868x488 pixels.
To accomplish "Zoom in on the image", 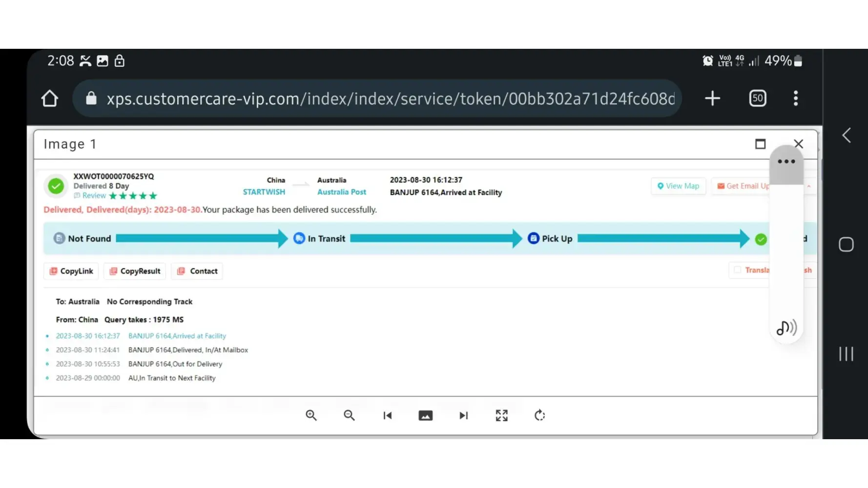I will tap(311, 415).
